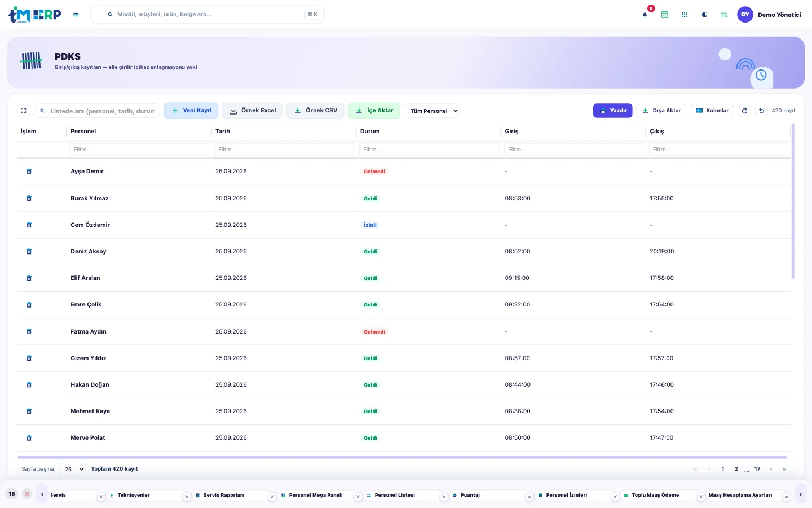Go to page 2
812x508 pixels.
[x=736, y=469]
